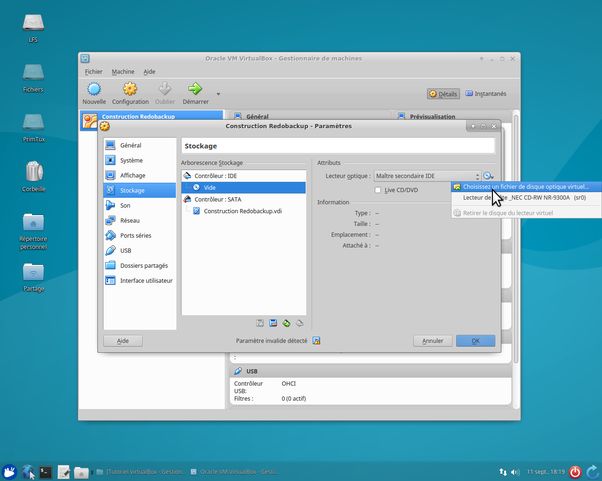Click the add controller icon below storage tree

260,323
